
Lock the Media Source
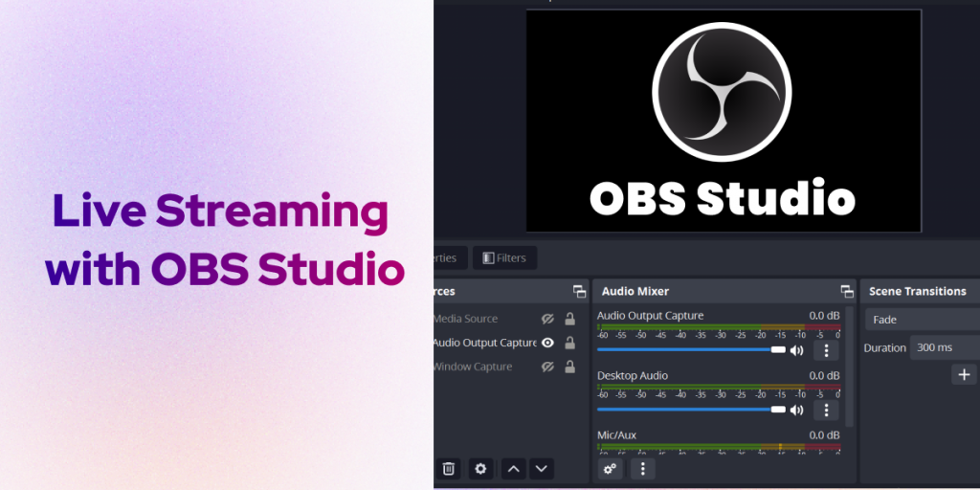pos(569,319)
